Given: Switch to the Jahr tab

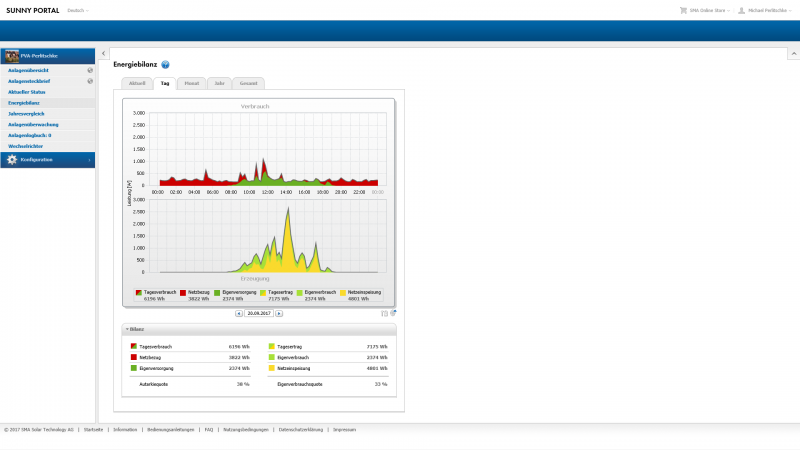Looking at the screenshot, I should point(219,83).
